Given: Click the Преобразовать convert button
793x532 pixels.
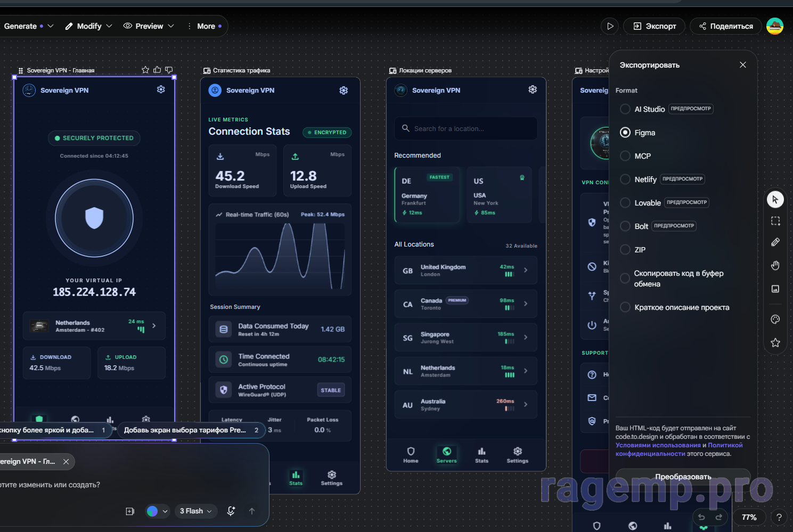Looking at the screenshot, I should coord(683,477).
